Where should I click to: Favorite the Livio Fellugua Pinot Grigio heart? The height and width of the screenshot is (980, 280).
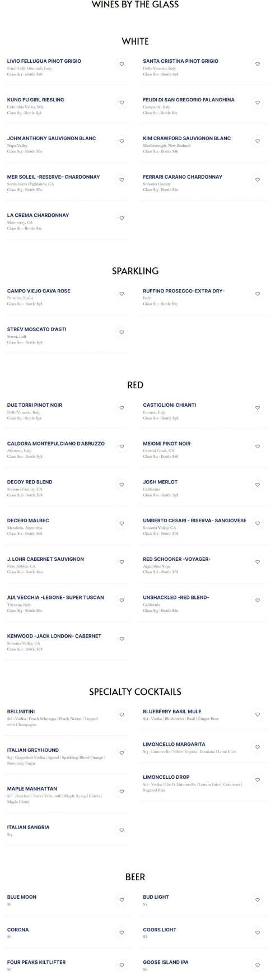pos(122,64)
